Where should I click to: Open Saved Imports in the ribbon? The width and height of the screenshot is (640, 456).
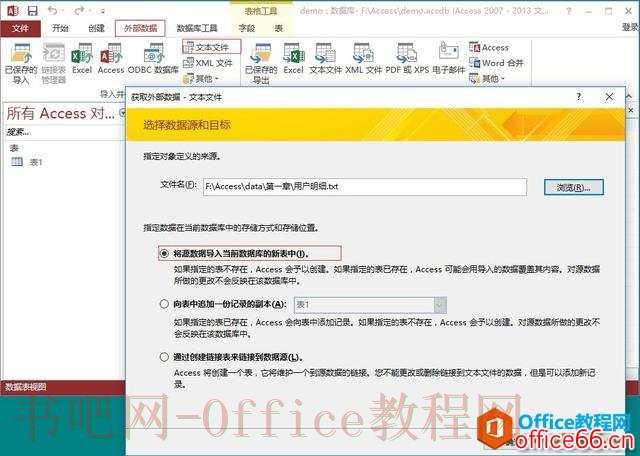(x=21, y=64)
